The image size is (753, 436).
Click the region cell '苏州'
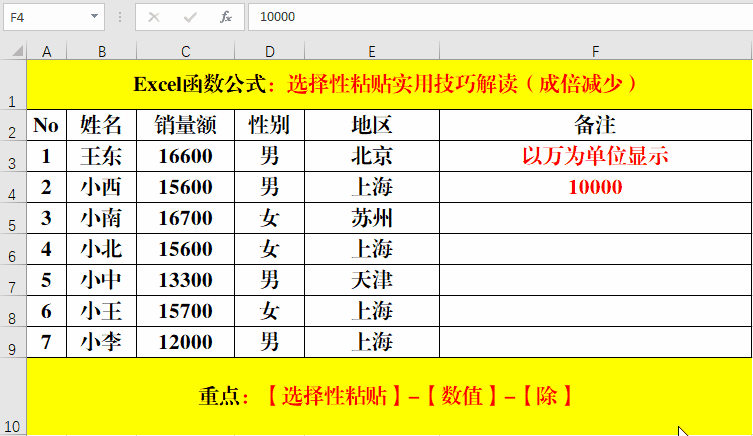click(x=372, y=218)
